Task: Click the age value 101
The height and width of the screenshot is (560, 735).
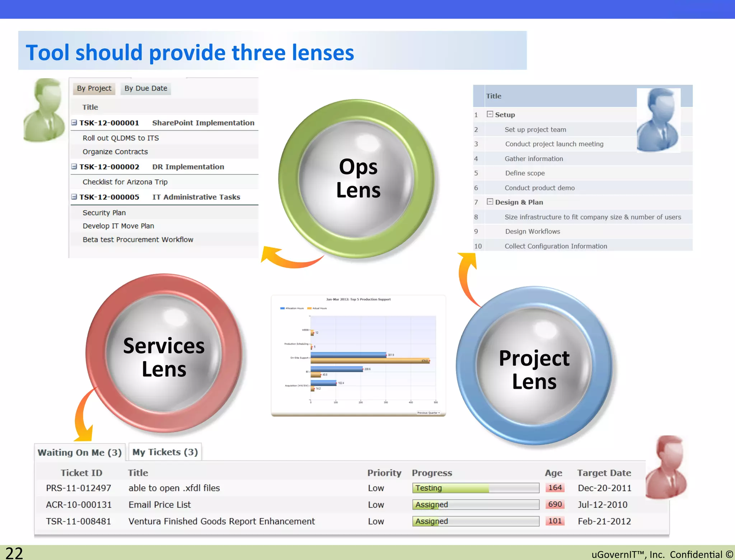Action: click(555, 521)
